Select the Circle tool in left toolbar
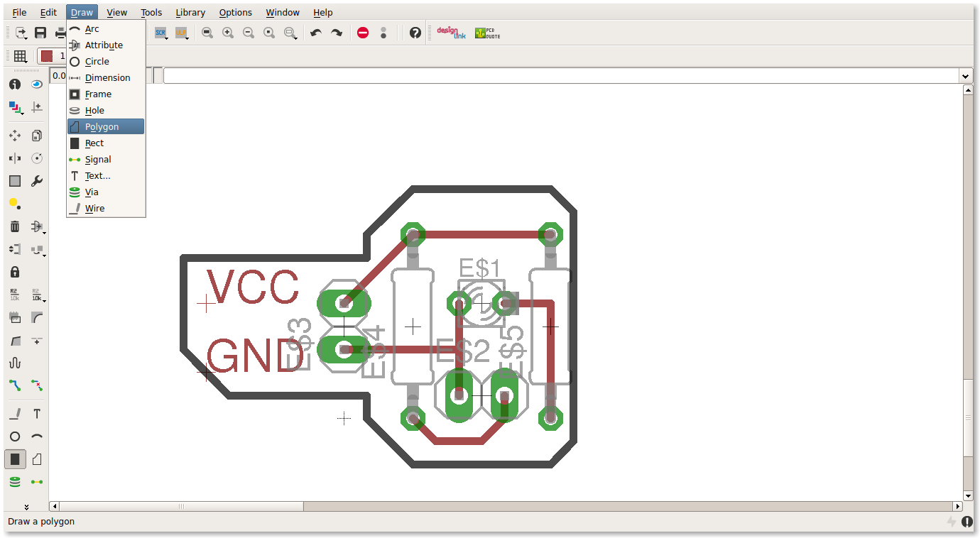The height and width of the screenshot is (538, 980). (15, 437)
